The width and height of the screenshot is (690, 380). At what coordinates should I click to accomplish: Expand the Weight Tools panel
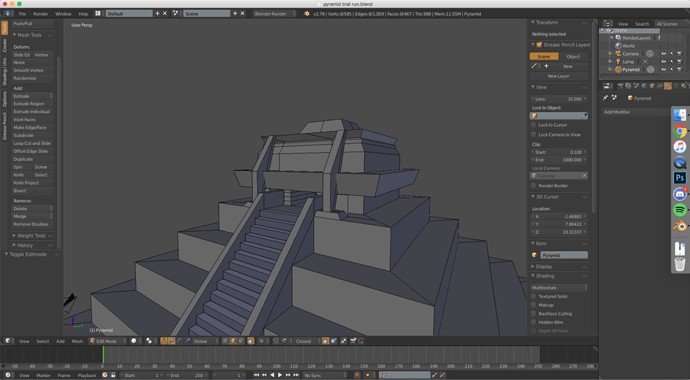point(31,236)
